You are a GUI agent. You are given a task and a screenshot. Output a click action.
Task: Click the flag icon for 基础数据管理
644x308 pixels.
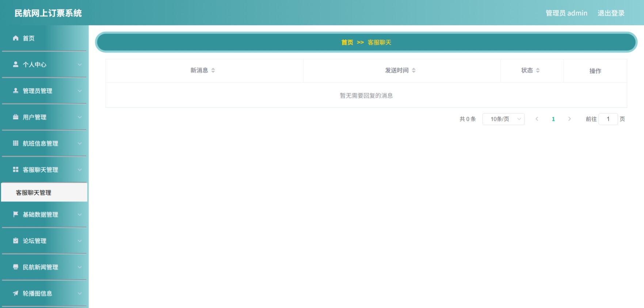click(16, 214)
